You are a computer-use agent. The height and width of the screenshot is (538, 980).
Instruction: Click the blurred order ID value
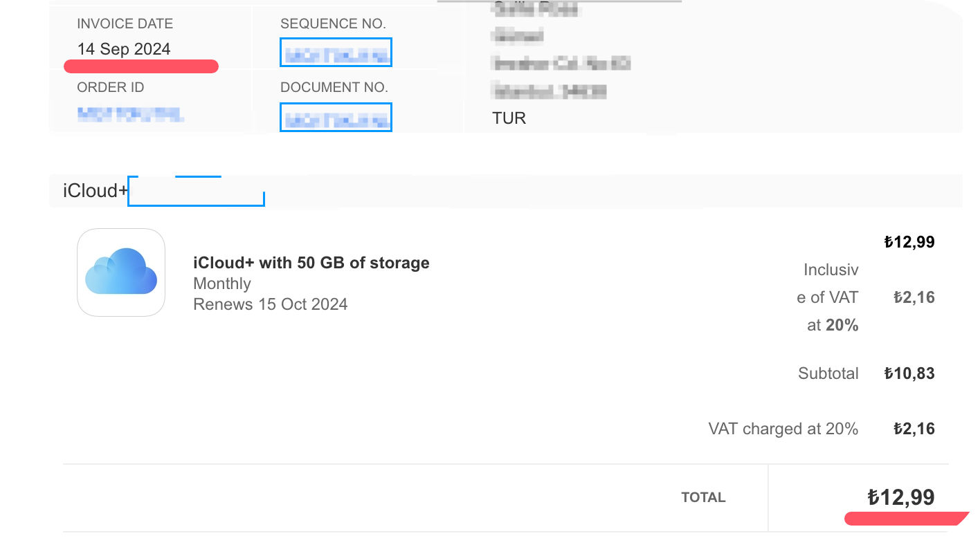click(x=130, y=114)
